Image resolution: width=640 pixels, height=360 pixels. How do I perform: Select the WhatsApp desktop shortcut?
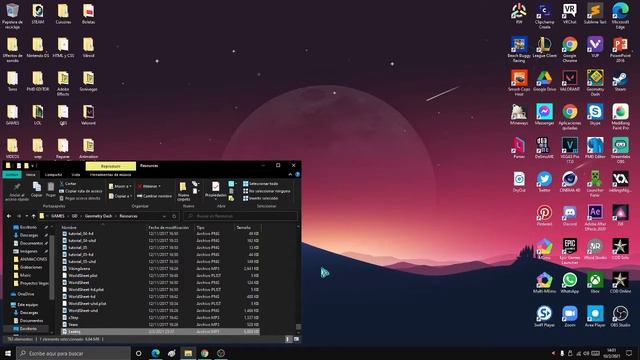pos(569,283)
